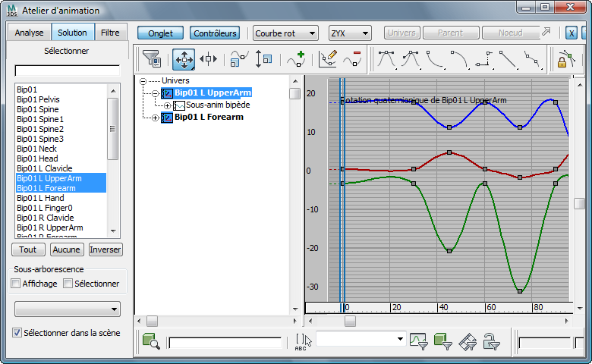592x364 pixels.
Task: Select Bip01 R UpperArm in the list
Action: point(50,227)
